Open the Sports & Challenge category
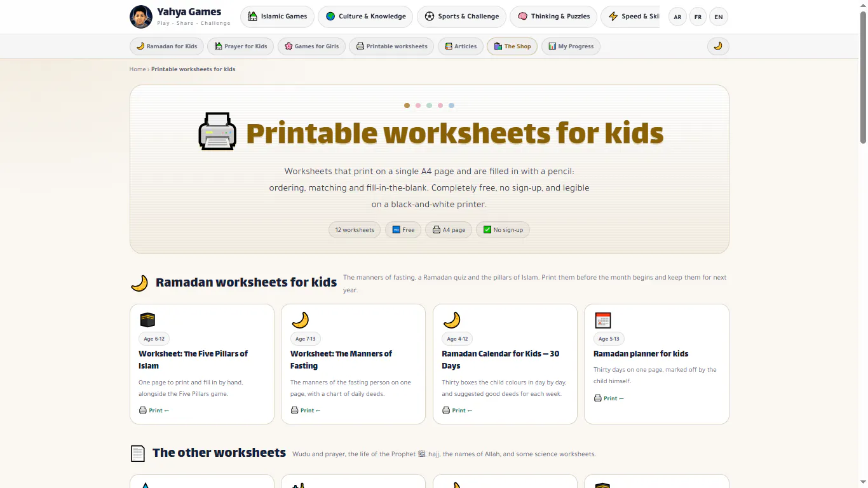868x488 pixels. [462, 17]
